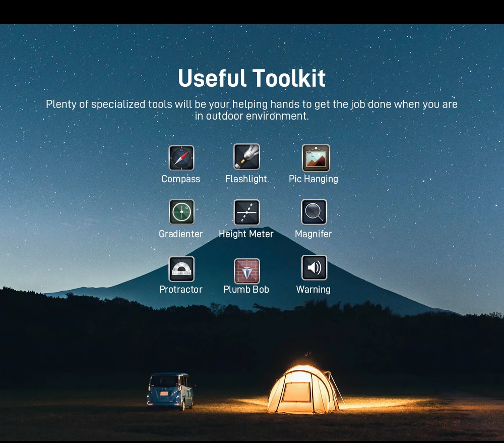Open the Pic Hanging tool icon
Screen dimensions: 504x443
point(316,157)
